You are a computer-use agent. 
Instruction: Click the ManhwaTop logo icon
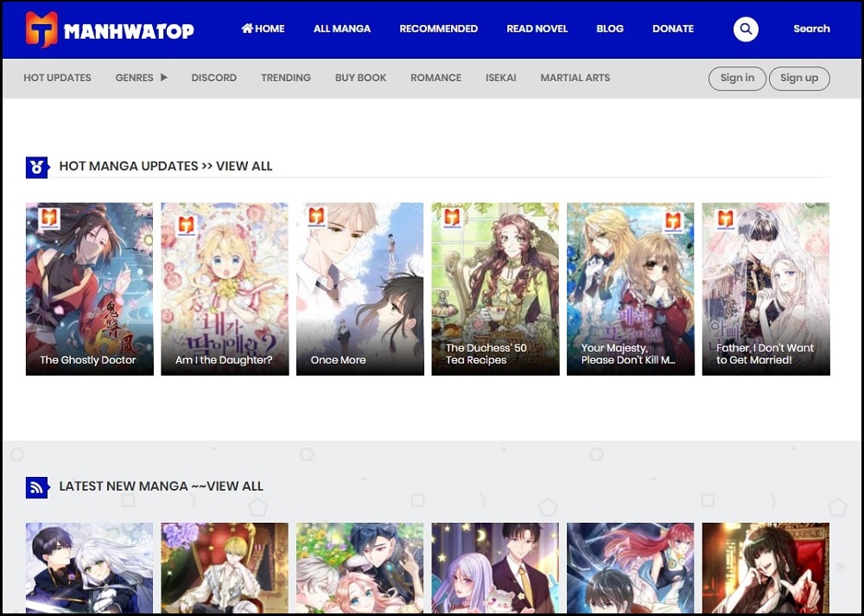[41, 29]
